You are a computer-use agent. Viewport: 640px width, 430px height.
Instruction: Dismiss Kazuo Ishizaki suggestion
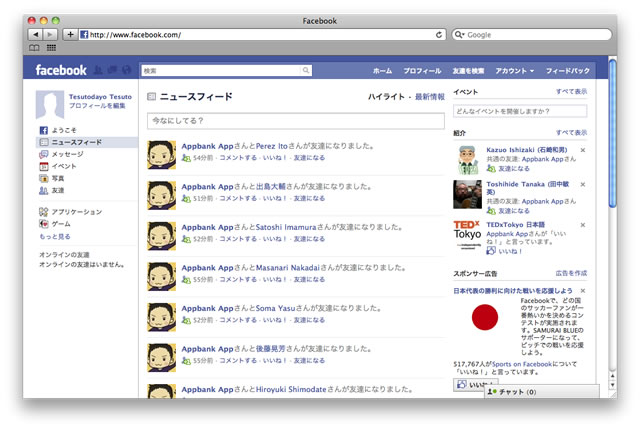pos(583,150)
